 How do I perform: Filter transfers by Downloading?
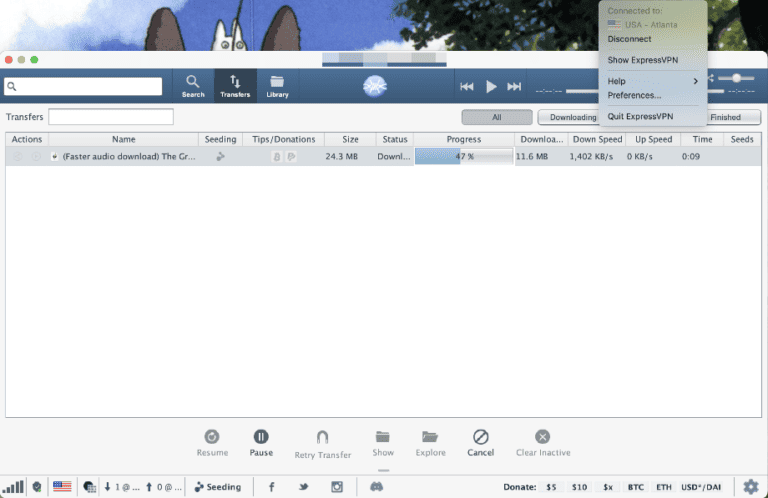[572, 117]
